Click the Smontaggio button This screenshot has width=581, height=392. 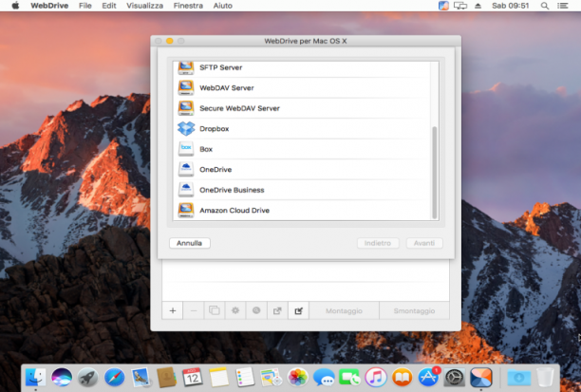click(x=414, y=310)
